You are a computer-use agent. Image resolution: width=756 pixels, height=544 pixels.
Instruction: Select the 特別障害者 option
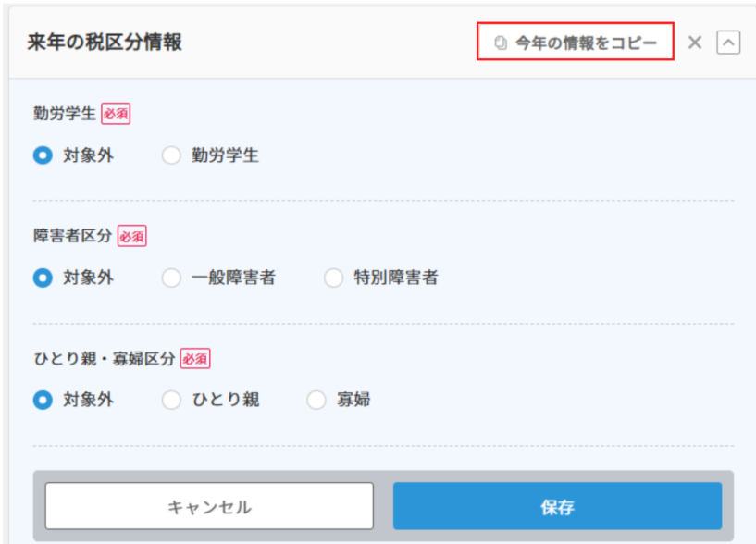tap(333, 278)
